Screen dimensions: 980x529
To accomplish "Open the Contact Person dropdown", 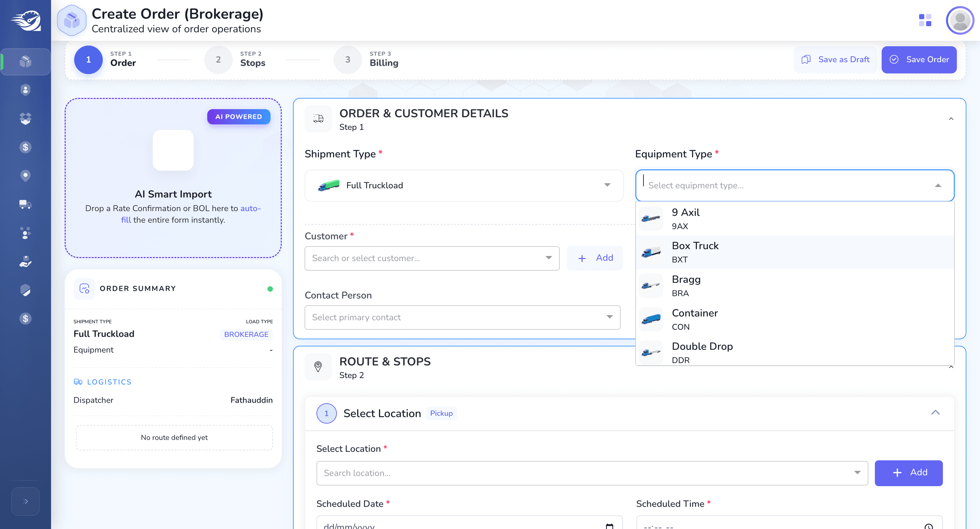I will pos(462,317).
